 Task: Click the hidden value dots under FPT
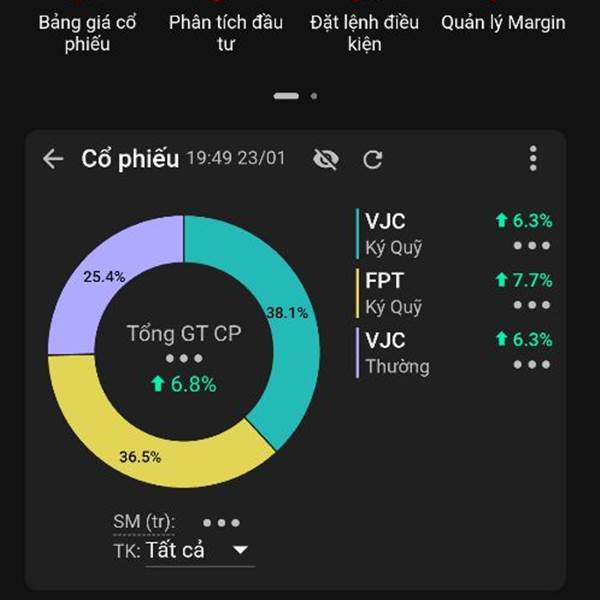[531, 305]
